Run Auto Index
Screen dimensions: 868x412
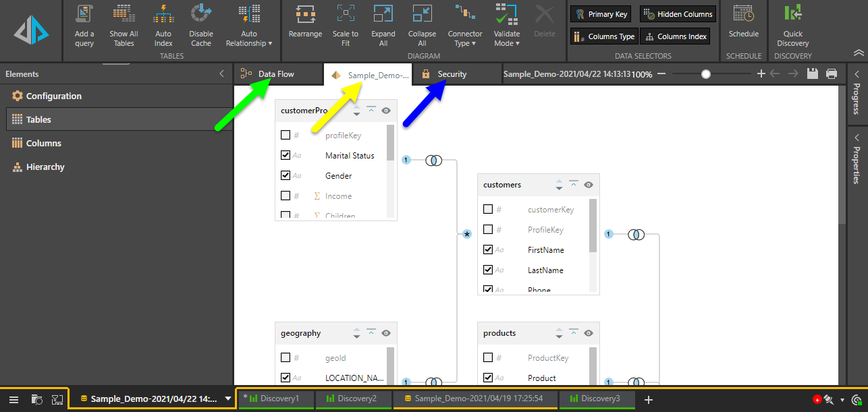click(x=163, y=26)
